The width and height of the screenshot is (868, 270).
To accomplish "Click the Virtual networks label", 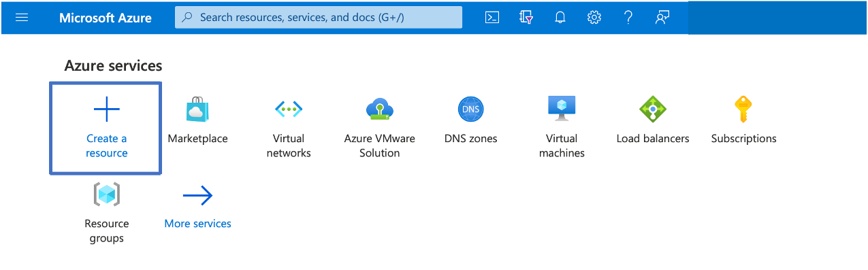I will 289,146.
